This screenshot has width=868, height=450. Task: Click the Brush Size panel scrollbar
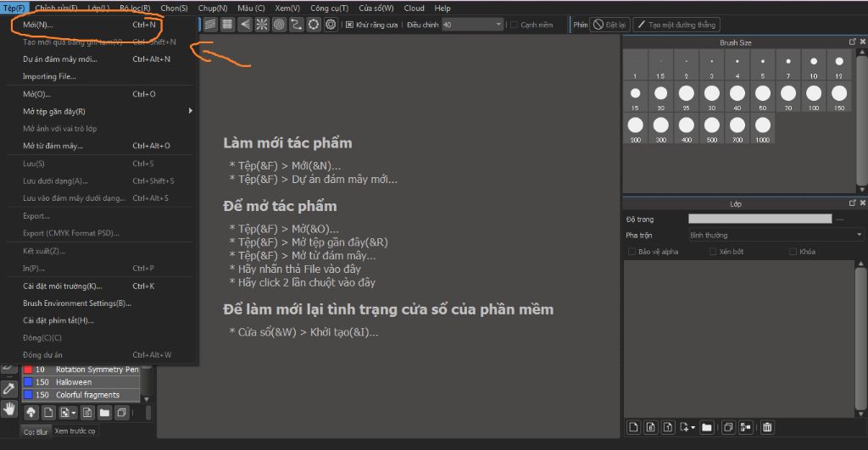pyautogui.click(x=861, y=120)
